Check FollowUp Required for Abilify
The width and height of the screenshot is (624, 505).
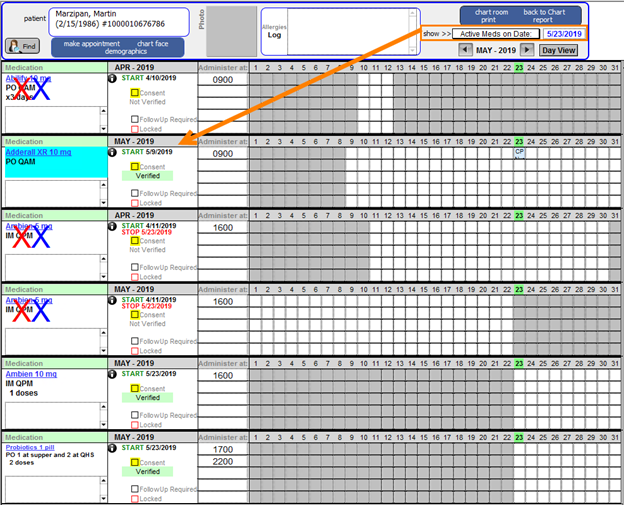pyautogui.click(x=134, y=119)
